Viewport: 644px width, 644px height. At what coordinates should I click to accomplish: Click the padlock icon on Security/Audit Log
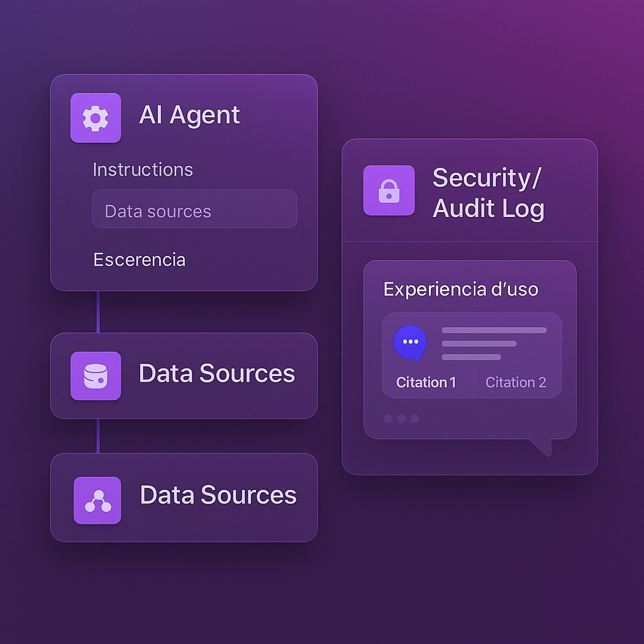pyautogui.click(x=389, y=191)
